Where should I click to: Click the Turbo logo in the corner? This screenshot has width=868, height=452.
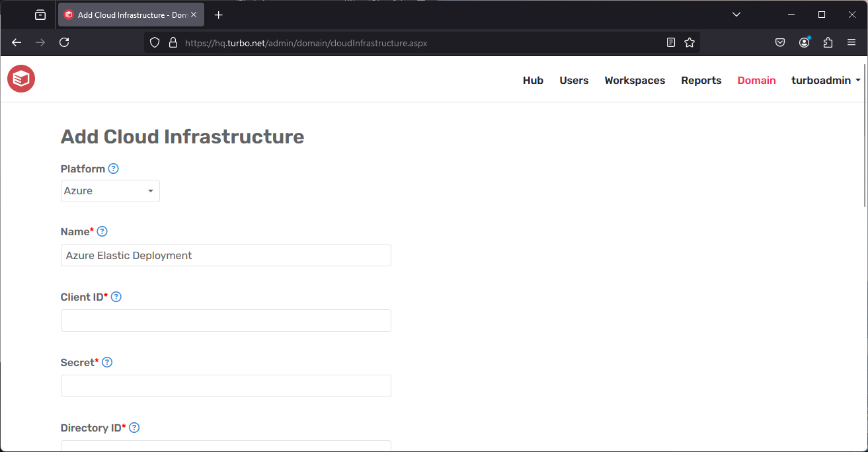[20, 79]
